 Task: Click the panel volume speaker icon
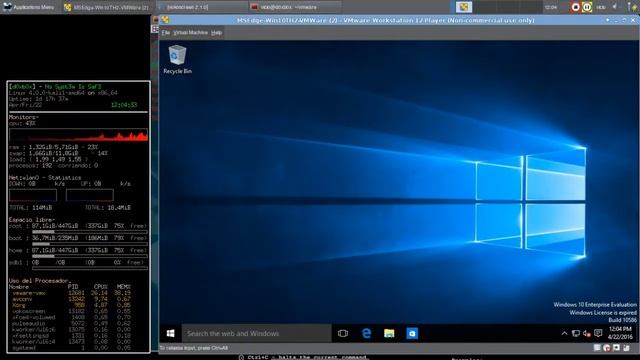[615, 7]
